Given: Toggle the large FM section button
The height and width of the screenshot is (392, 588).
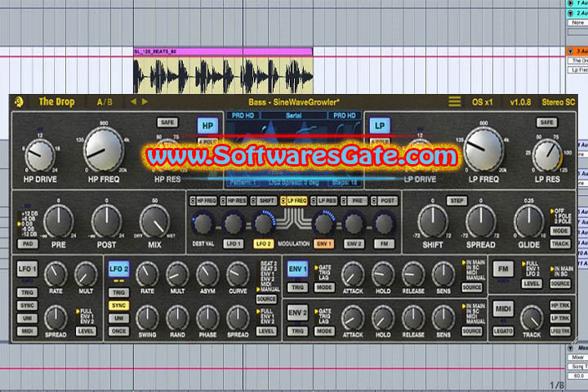Looking at the screenshot, I should (x=503, y=269).
